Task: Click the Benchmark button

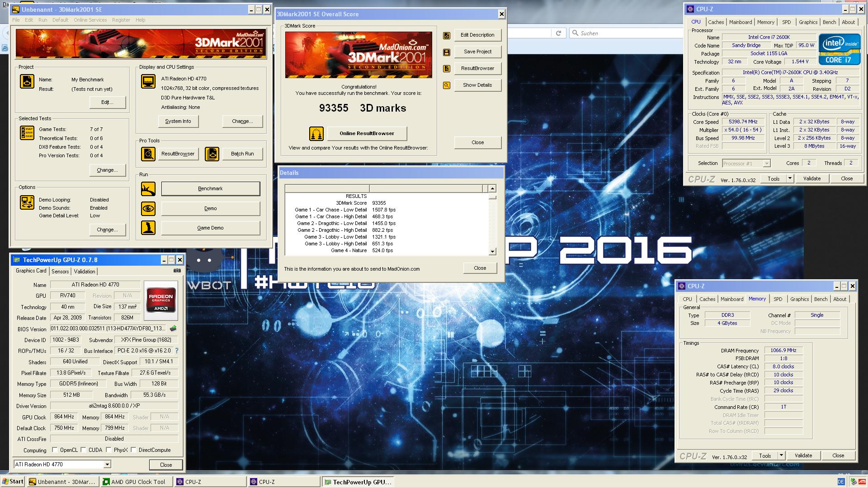Action: (x=211, y=189)
